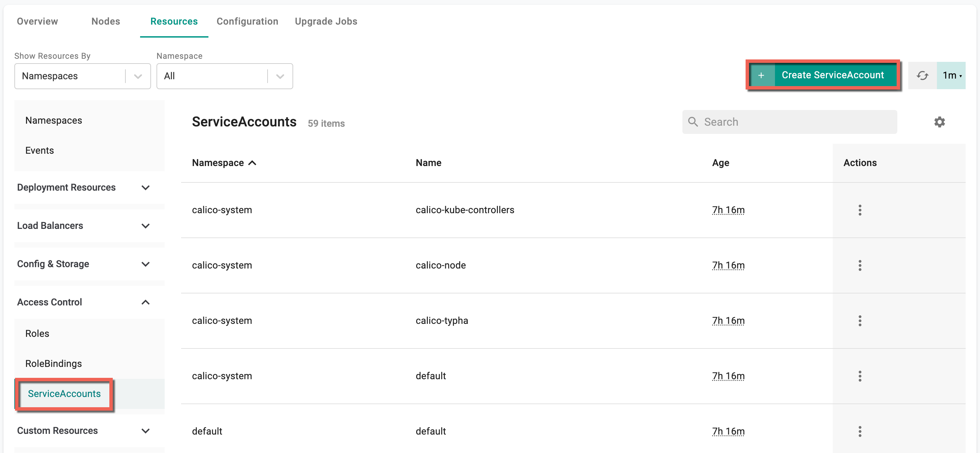
Task: Click the plus icon on Create ServiceAccount
Action: click(761, 75)
